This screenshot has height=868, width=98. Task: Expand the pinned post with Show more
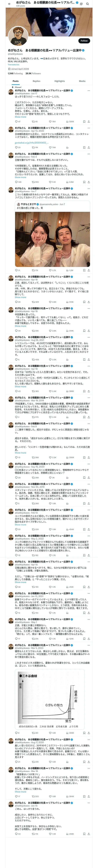(x=20, y=117)
